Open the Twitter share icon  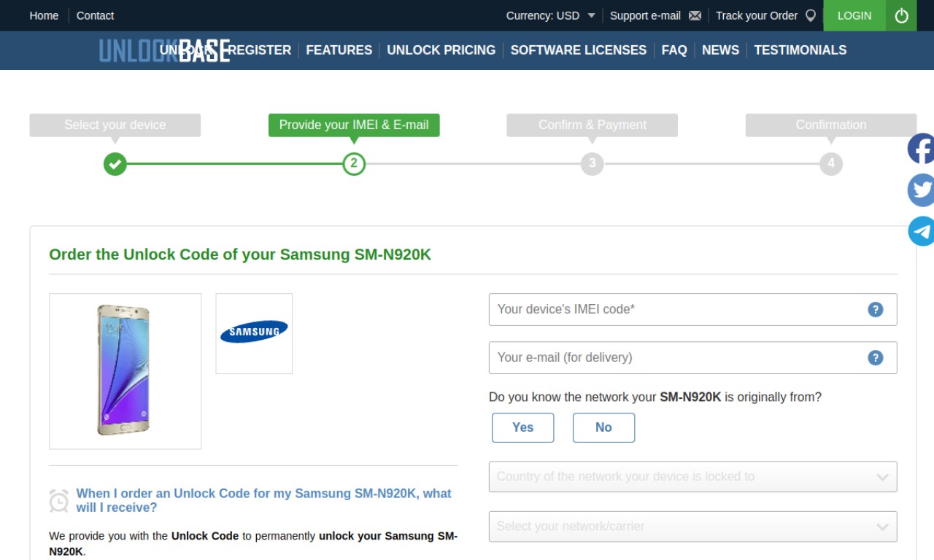tap(921, 190)
